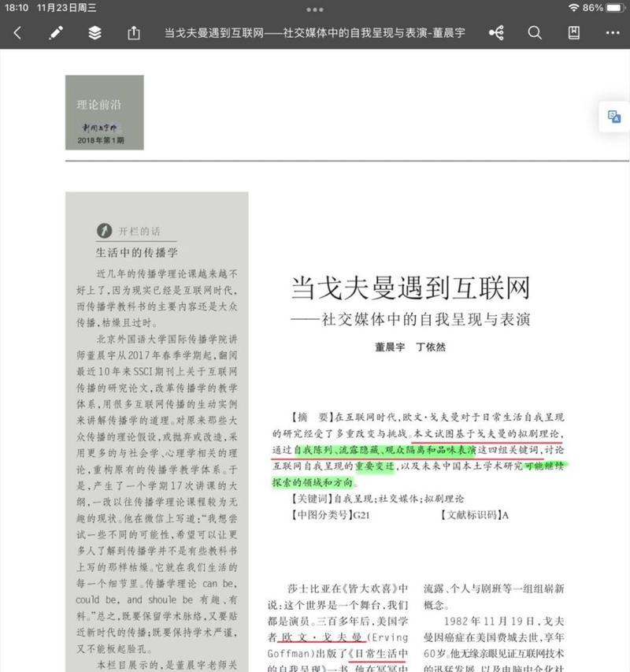Screen dimensions: 630x672
Task: Tap red-underlined 欧文·戈夫曼 text
Action: (x=321, y=637)
